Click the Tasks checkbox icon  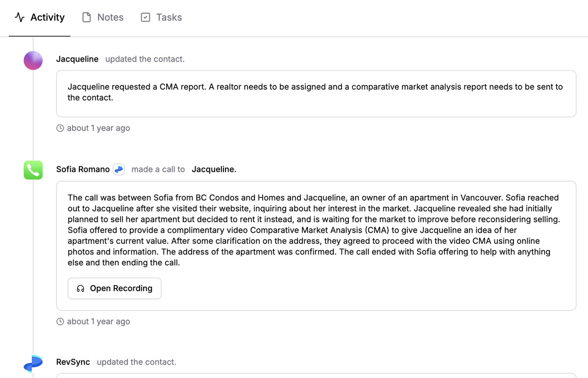pyautogui.click(x=146, y=18)
